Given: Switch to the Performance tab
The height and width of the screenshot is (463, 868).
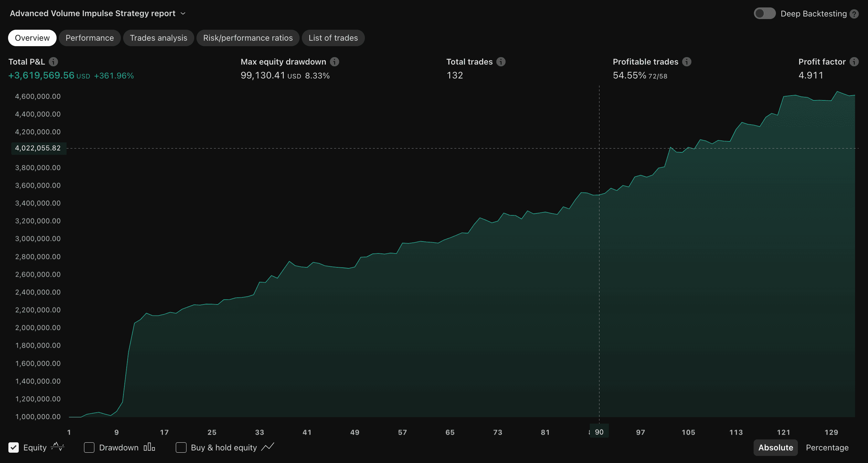Looking at the screenshot, I should click(90, 38).
